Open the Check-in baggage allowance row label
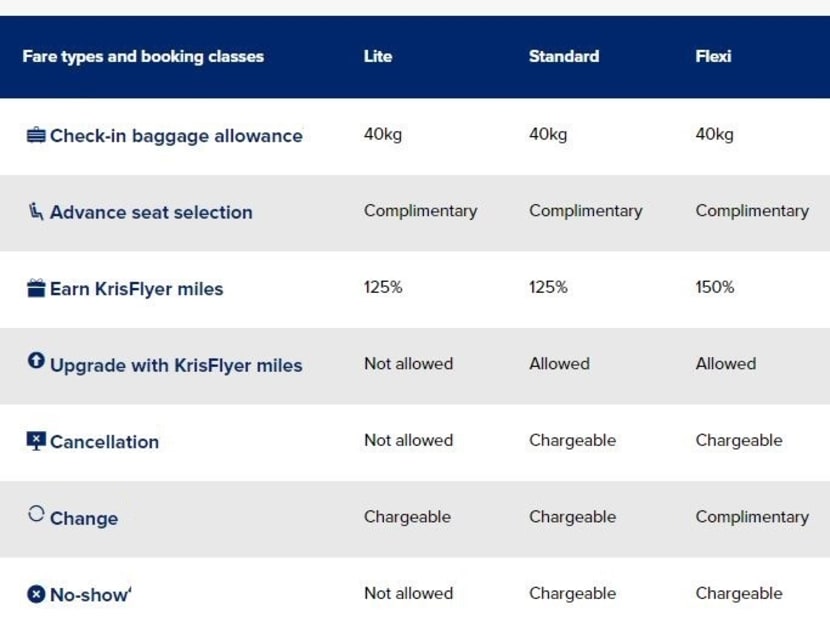Image resolution: width=830 pixels, height=622 pixels. (176, 136)
